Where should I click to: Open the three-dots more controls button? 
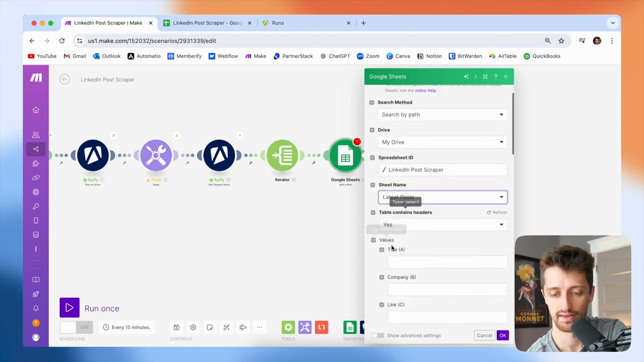tap(260, 327)
